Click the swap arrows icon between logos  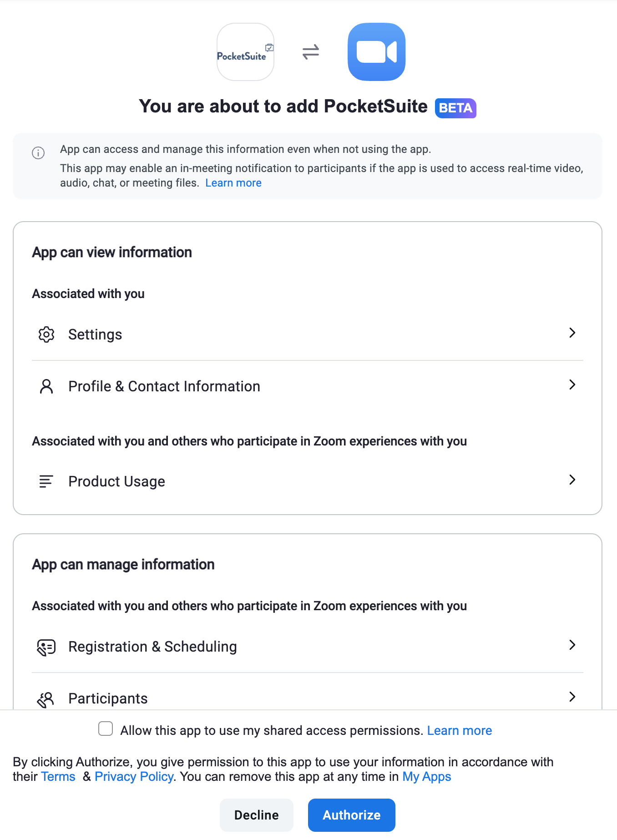[x=311, y=52]
